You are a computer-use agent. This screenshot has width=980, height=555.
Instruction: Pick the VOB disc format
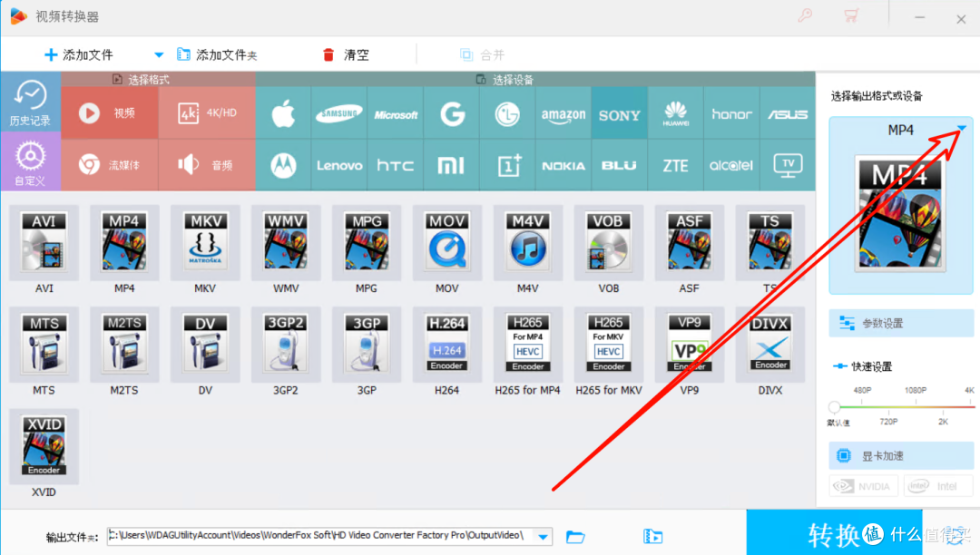(608, 243)
